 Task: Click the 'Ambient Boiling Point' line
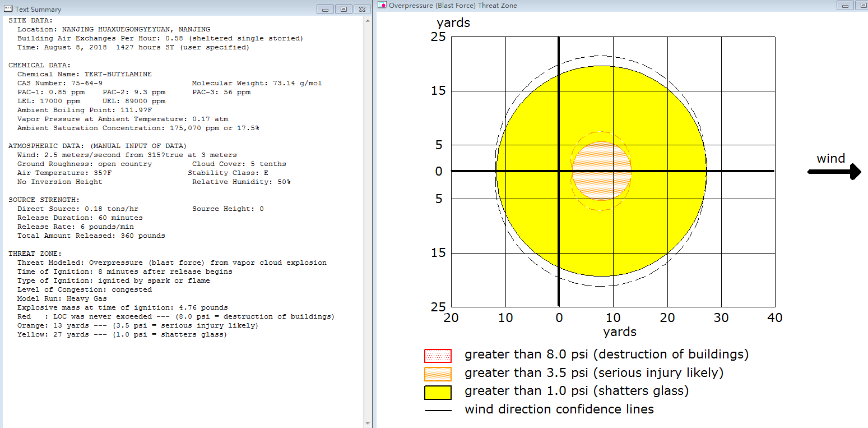tap(85, 110)
